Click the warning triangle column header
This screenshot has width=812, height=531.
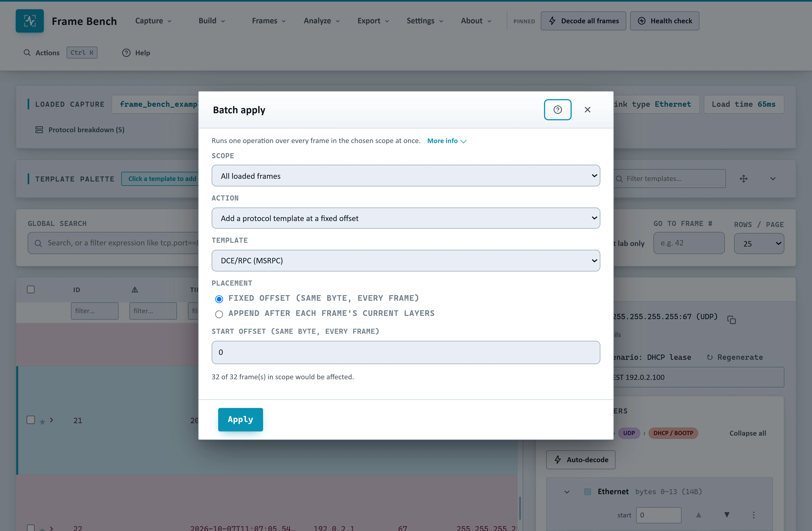[135, 290]
